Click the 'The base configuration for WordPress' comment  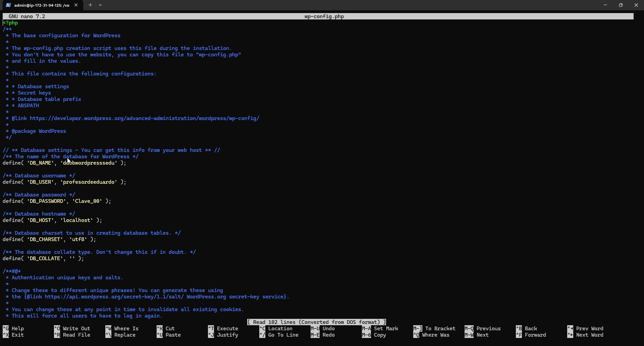pos(66,36)
